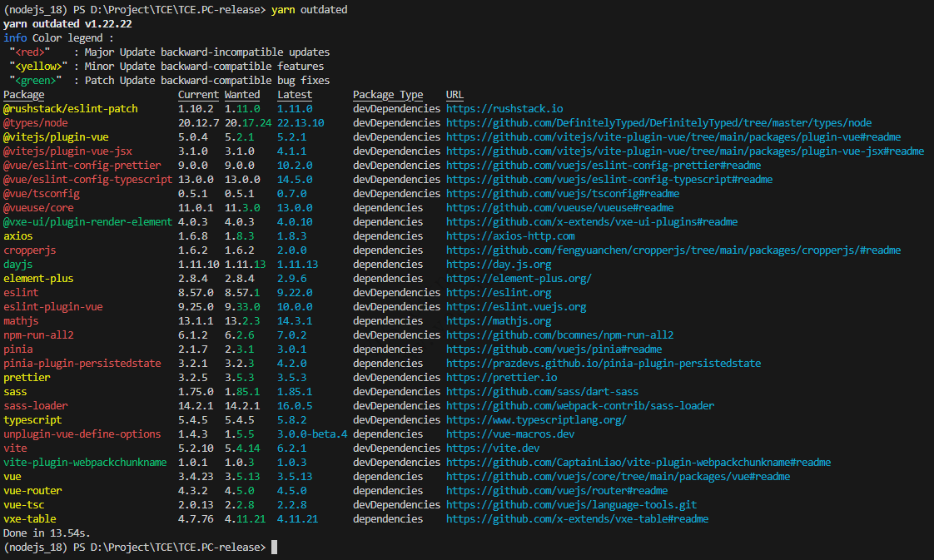Click the 'yarn outdated' command text
934x560 pixels.
point(309,10)
